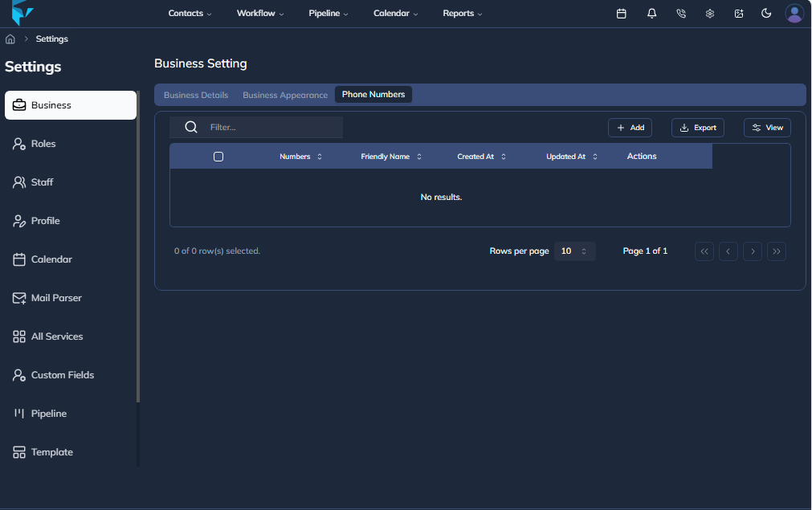The image size is (812, 510).
Task: Export the phone numbers list
Action: pos(697,127)
